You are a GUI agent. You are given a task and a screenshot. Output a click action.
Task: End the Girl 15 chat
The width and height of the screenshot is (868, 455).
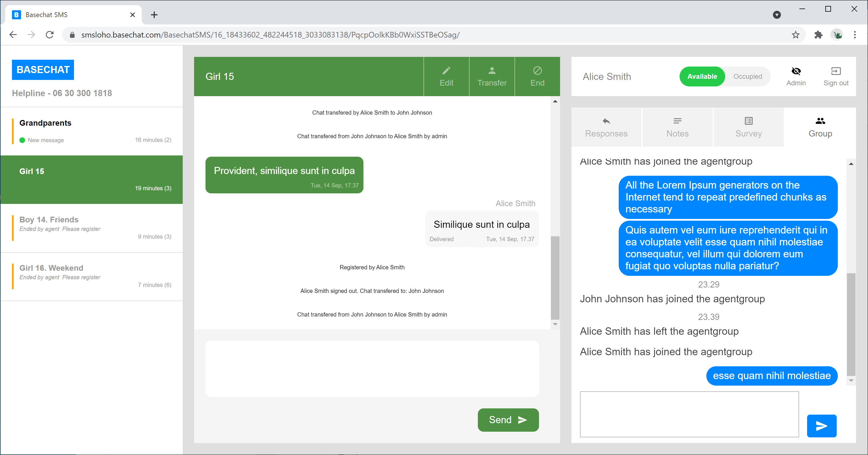click(x=537, y=76)
